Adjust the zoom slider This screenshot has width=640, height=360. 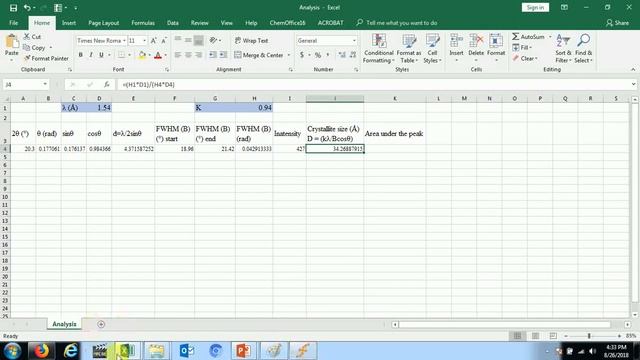589,336
